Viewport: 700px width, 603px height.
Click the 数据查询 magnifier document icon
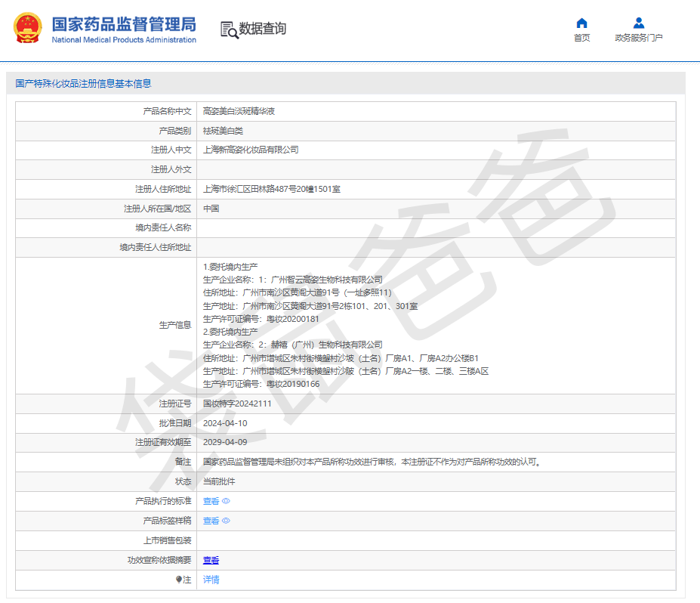tap(228, 29)
